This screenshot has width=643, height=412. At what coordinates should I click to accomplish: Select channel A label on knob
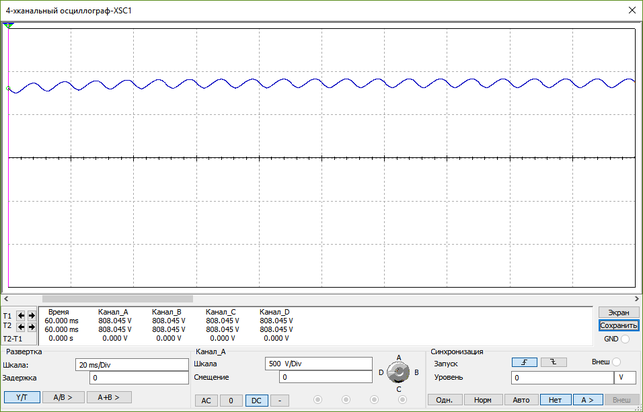pyautogui.click(x=399, y=357)
